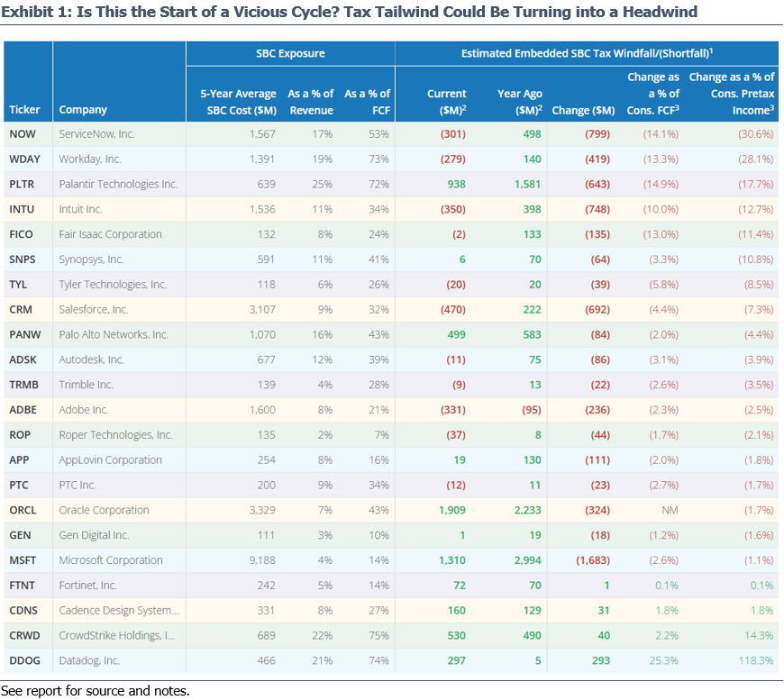Click 'Gen Digital Inc.' cell
The image size is (784, 700).
[x=94, y=535]
